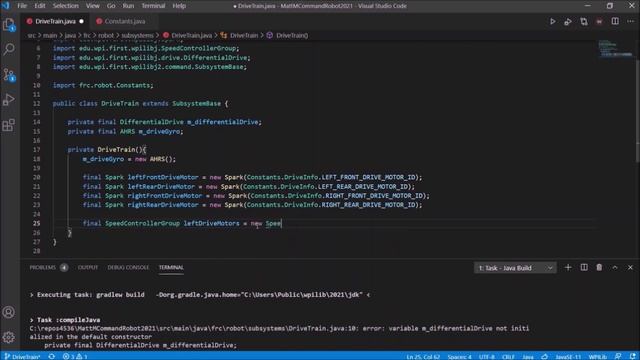The height and width of the screenshot is (360, 640).
Task: Click line number 25 in the gutter
Action: (x=36, y=223)
